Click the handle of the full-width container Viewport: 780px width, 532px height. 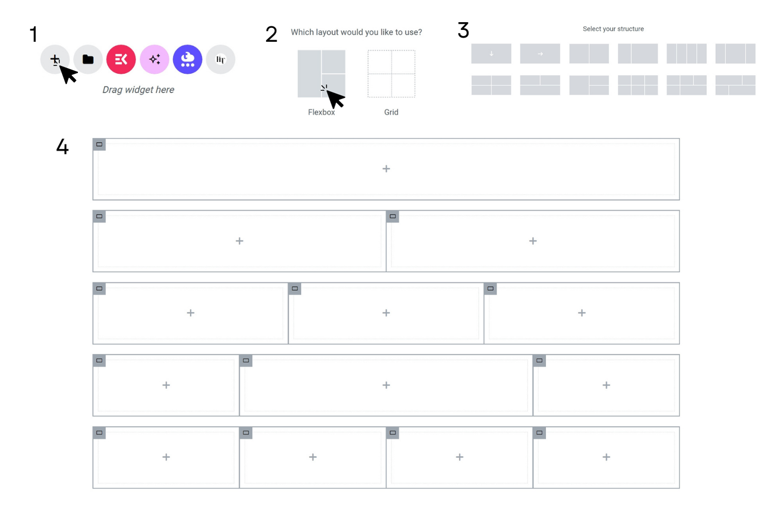pyautogui.click(x=100, y=144)
